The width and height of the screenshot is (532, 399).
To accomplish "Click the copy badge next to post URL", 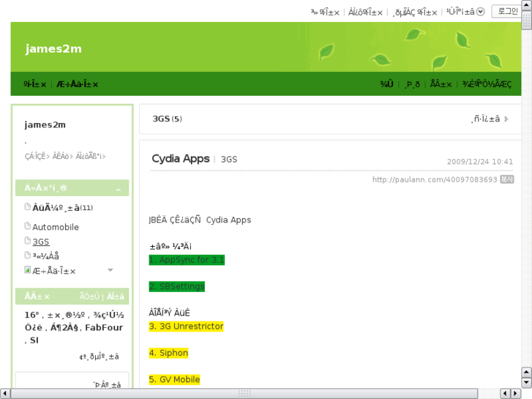I will tap(507, 179).
